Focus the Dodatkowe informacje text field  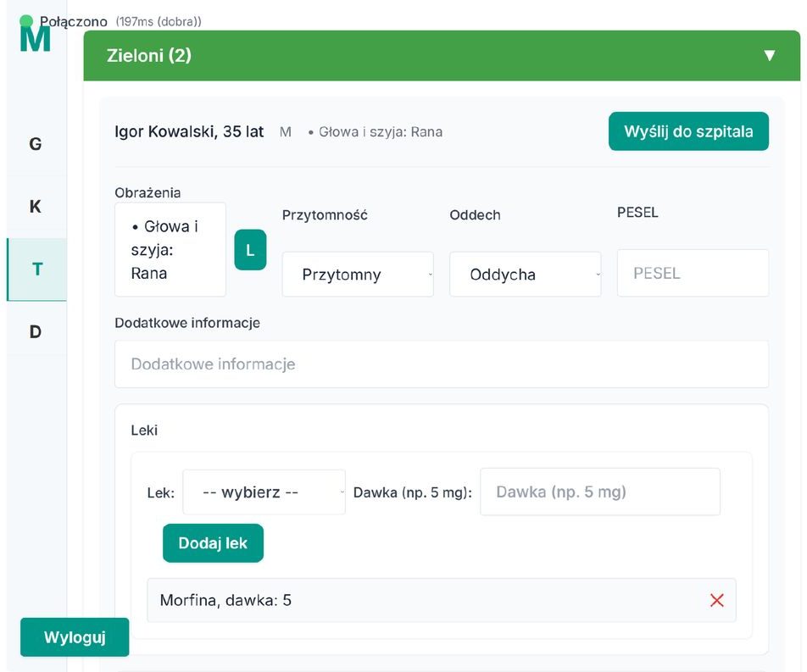click(x=442, y=364)
